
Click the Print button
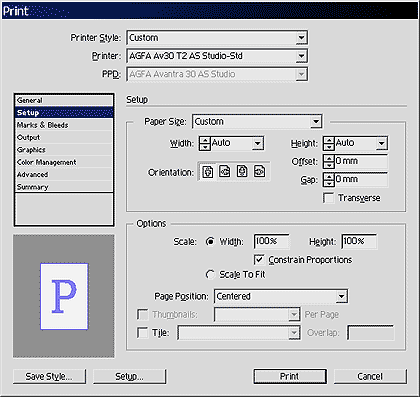pos(290,376)
